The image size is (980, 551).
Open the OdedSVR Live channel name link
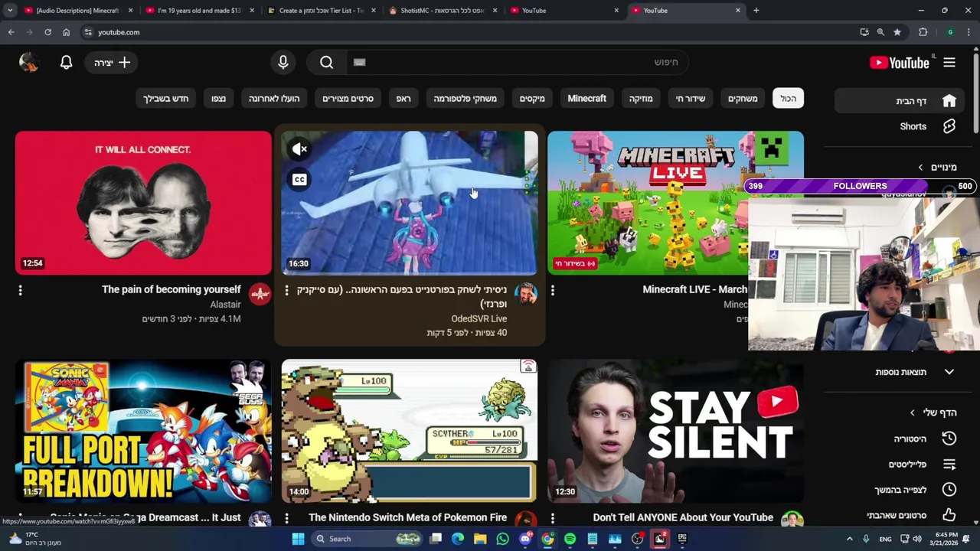pos(479,318)
